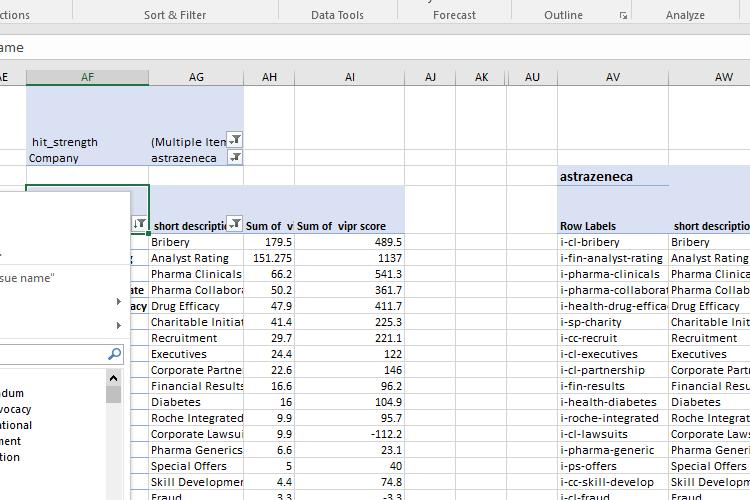Open the Outline group dialog launcher

point(623,16)
